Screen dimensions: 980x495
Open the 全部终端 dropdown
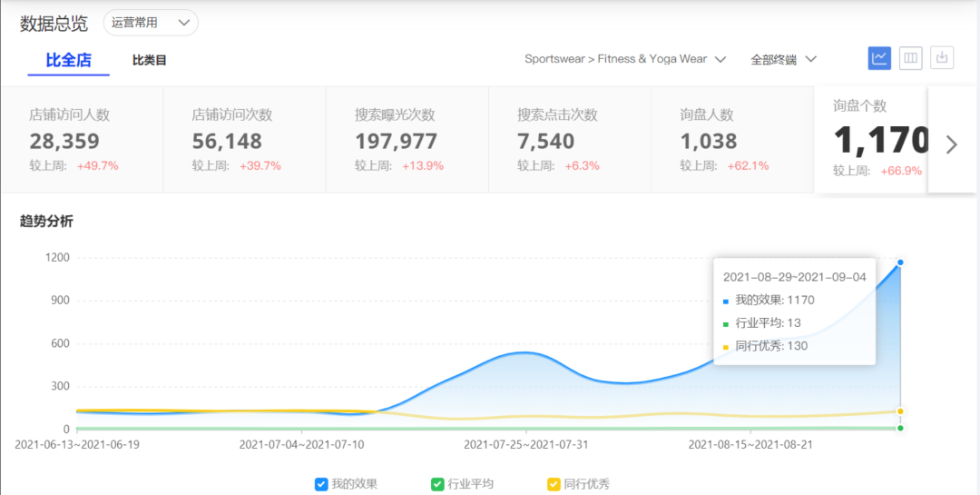pos(784,59)
